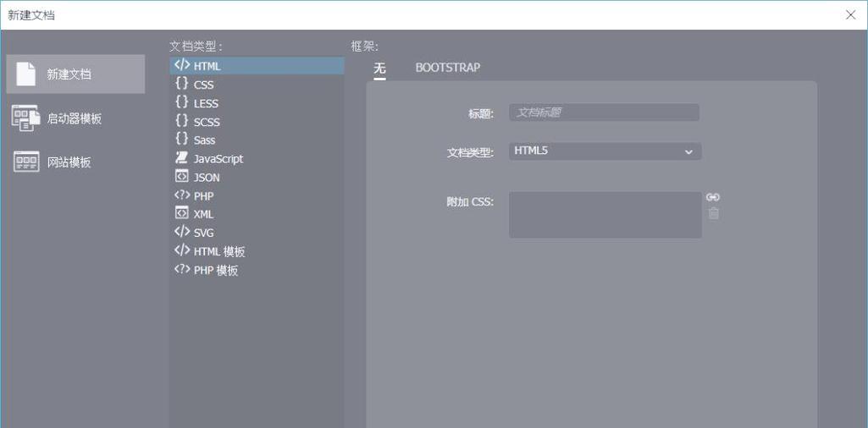The height and width of the screenshot is (428, 868).
Task: Click the JavaScript scroll icon
Action: pyautogui.click(x=181, y=157)
